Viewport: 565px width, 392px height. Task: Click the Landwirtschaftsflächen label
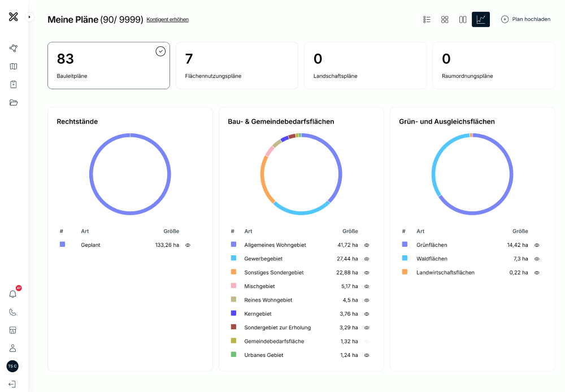(x=445, y=273)
